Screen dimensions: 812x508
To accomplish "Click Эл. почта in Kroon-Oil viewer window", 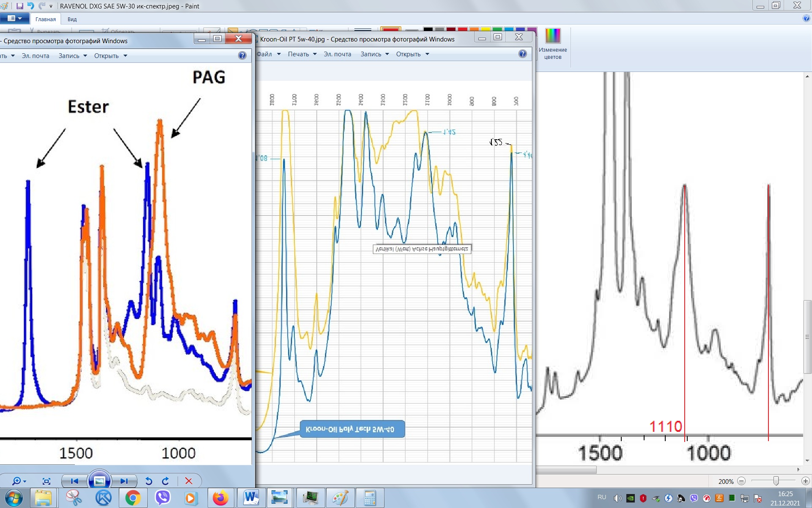I will [337, 54].
